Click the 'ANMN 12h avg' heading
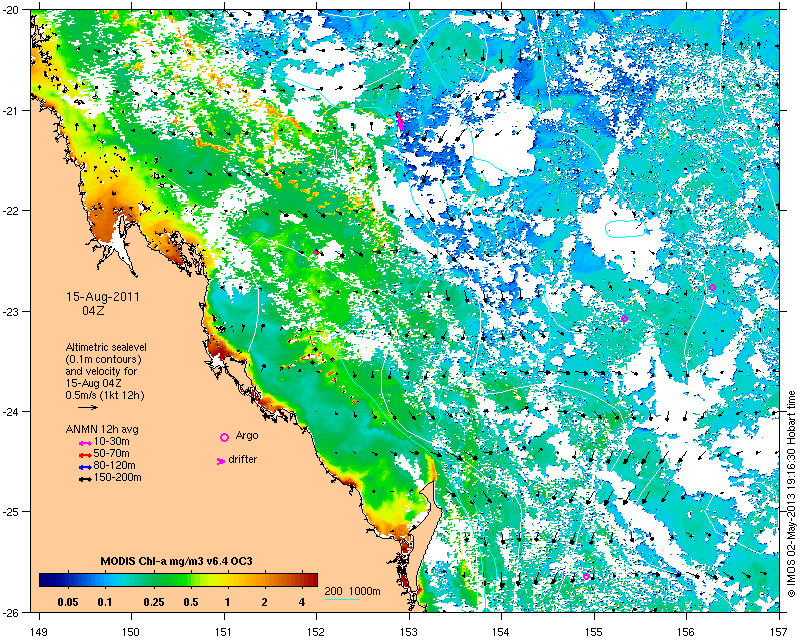The image size is (800, 640). 102,429
